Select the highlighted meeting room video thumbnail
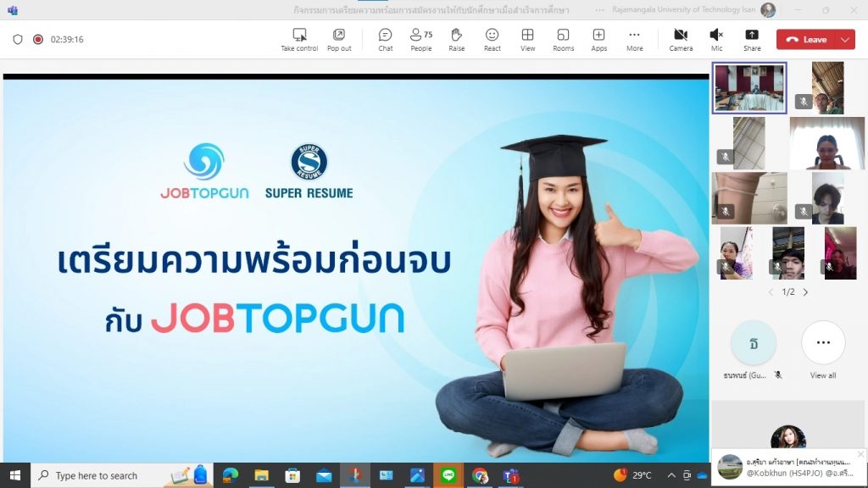Viewport: 868px width, 488px height. (x=749, y=87)
